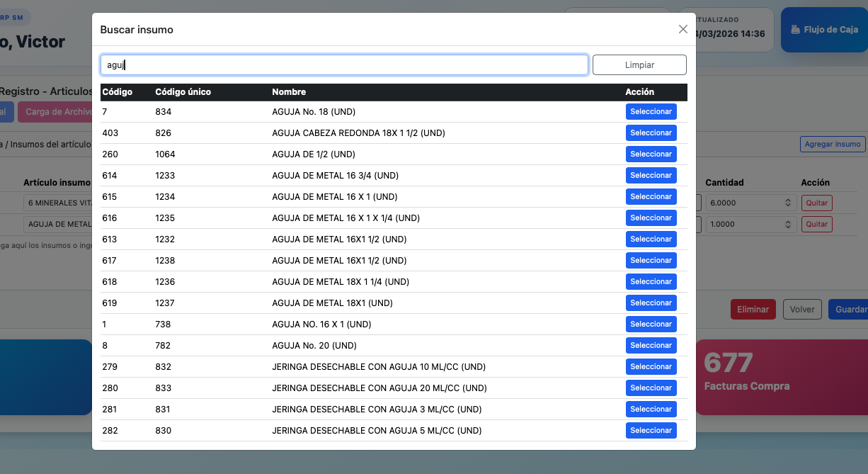Click the red Eliminar button
The width and height of the screenshot is (868, 474).
point(753,310)
